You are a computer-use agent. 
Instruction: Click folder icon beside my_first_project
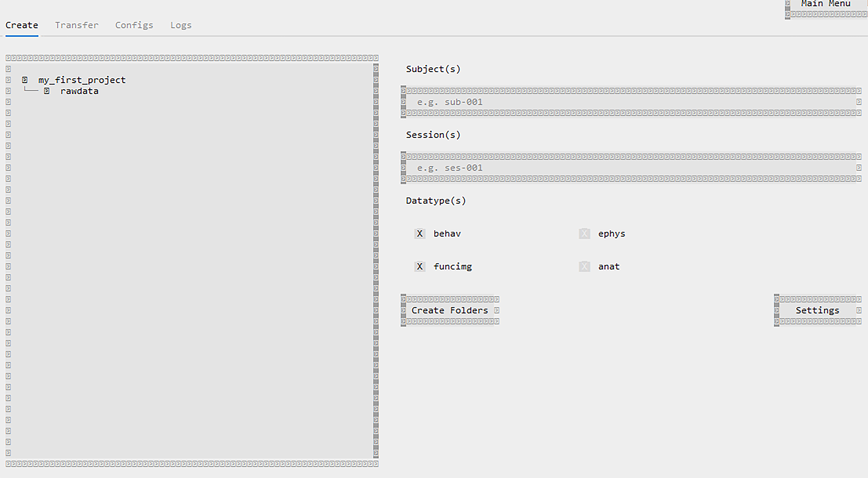tap(25, 80)
